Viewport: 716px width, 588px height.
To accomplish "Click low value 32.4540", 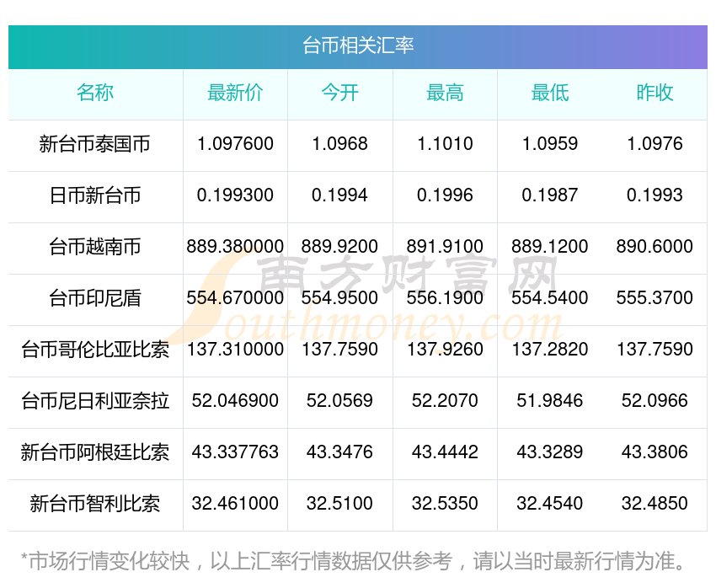I will coord(550,504).
